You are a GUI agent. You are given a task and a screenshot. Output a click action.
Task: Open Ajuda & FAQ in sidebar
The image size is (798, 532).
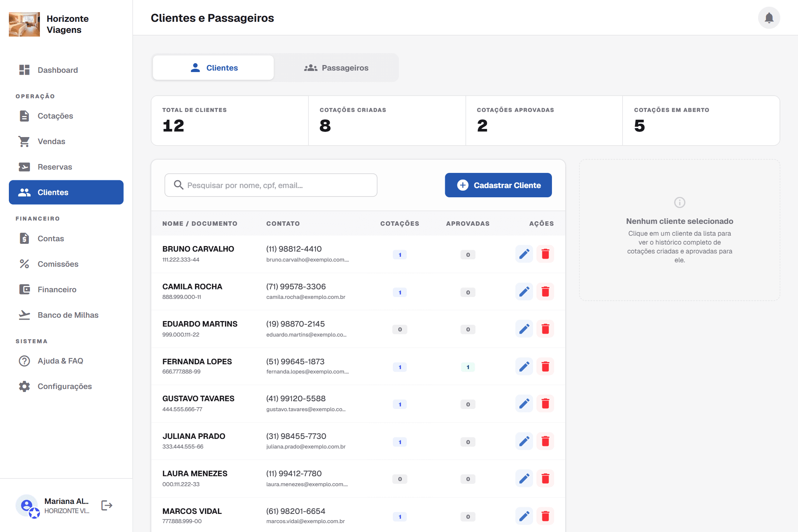click(66, 361)
